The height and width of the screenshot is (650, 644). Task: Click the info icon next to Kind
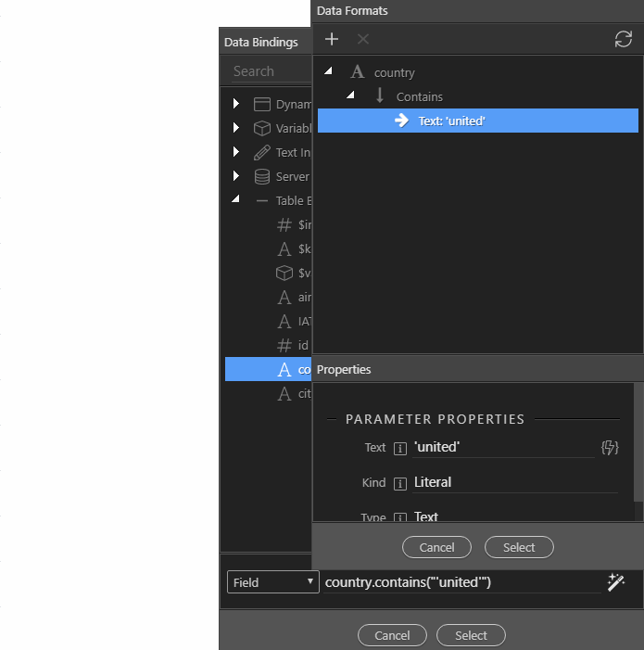point(399,483)
